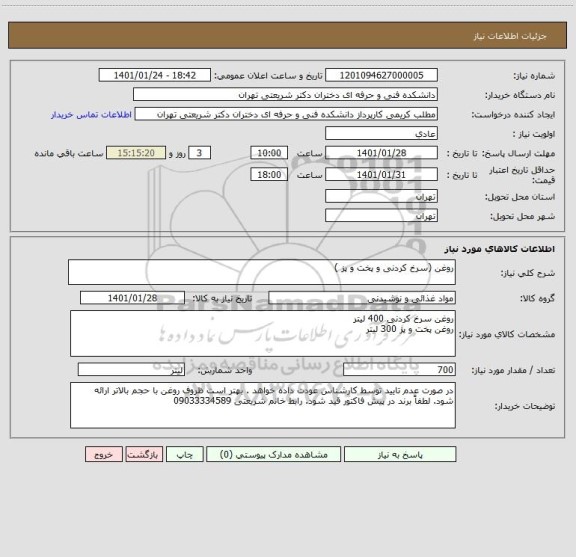
Task: Click the remaining time field 15:15:20
Action: [x=136, y=153]
